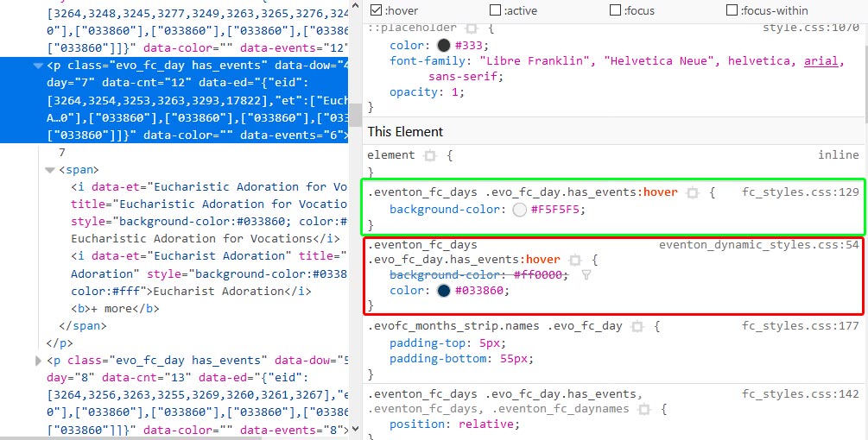The width and height of the screenshot is (868, 440).
Task: Click selector highlighter icon beside ::placeholder rule
Action: [x=470, y=28]
